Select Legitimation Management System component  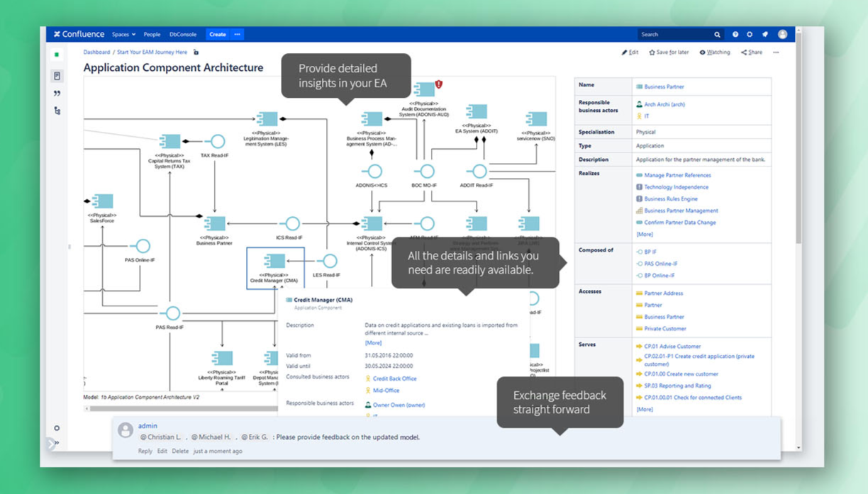[267, 119]
